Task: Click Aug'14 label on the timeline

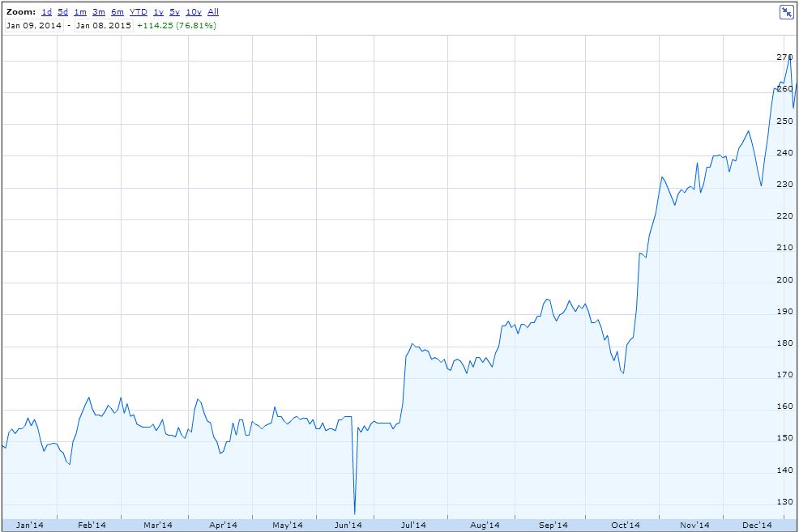Action: (x=485, y=526)
